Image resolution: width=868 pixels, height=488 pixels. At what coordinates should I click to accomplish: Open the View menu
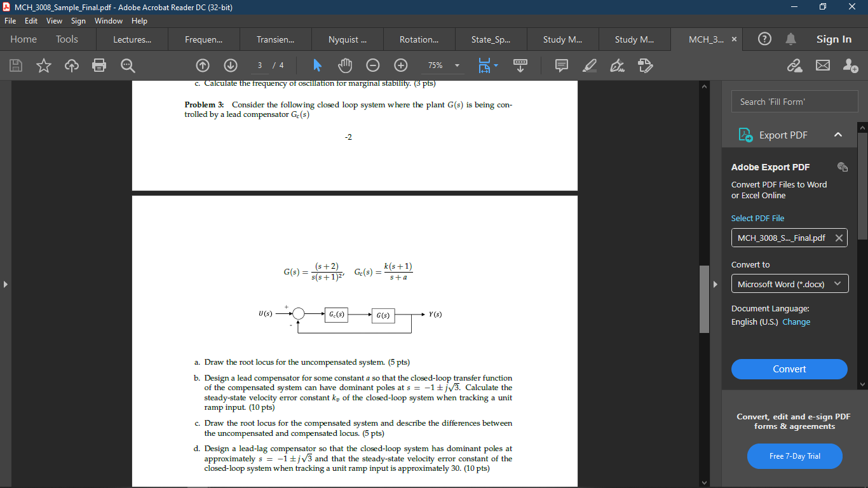[54, 20]
